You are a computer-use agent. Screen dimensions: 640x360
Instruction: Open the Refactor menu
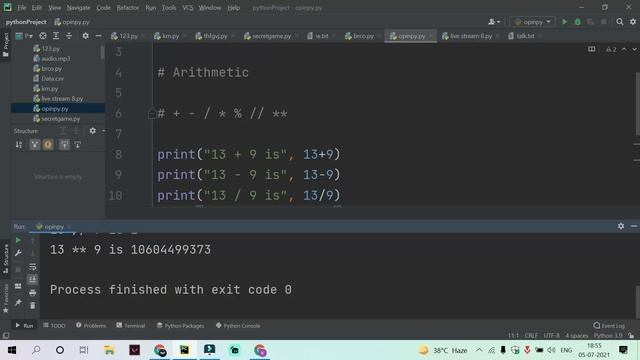128,8
